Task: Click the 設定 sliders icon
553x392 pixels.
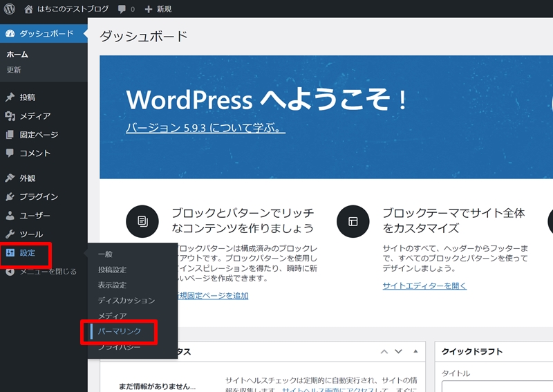Action: (x=10, y=252)
